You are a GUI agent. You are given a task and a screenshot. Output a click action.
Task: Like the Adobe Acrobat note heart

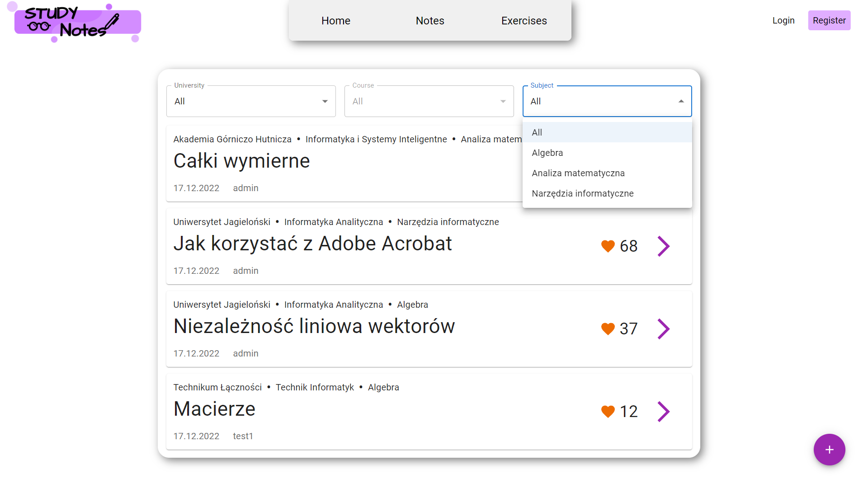point(608,246)
